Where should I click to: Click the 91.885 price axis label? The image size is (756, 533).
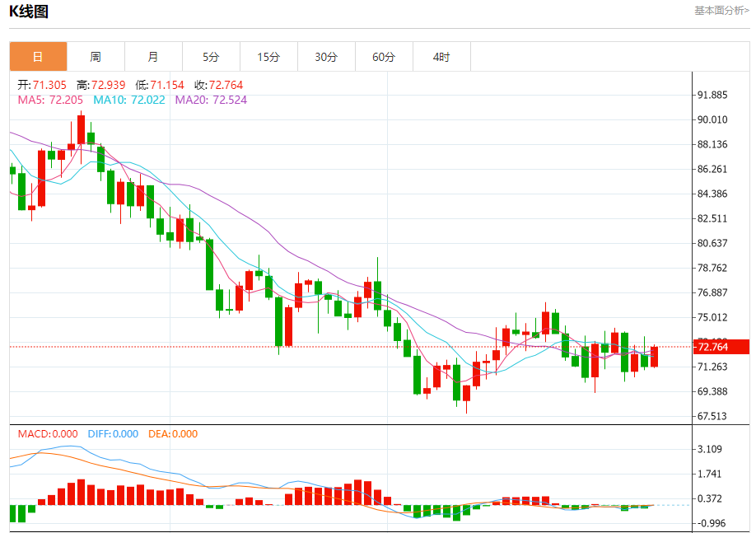pyautogui.click(x=712, y=95)
